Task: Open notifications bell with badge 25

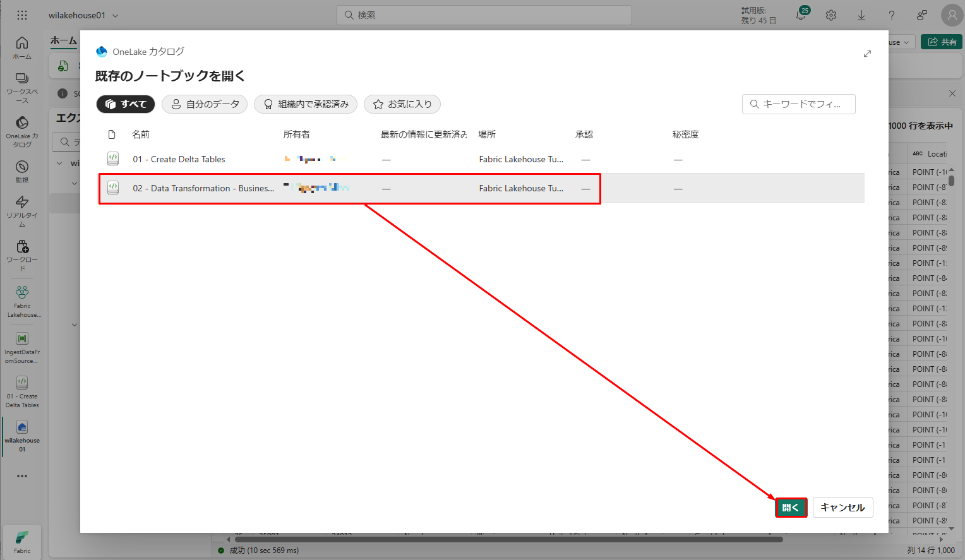Action: pos(801,15)
